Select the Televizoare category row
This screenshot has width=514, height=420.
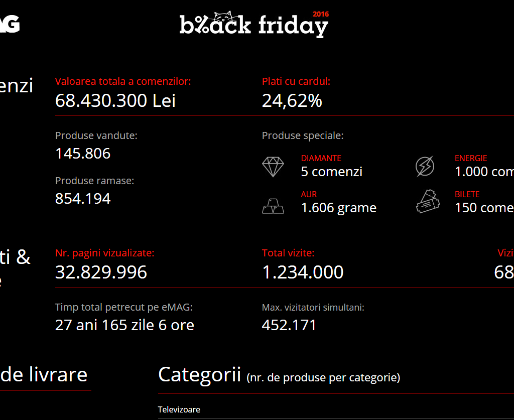click(179, 409)
